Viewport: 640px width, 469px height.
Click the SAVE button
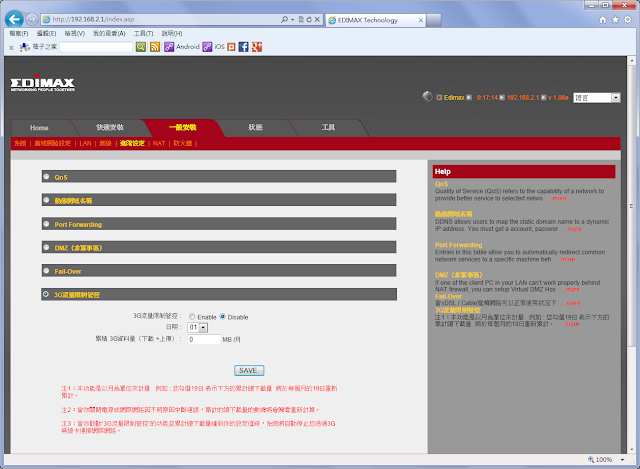(x=249, y=370)
